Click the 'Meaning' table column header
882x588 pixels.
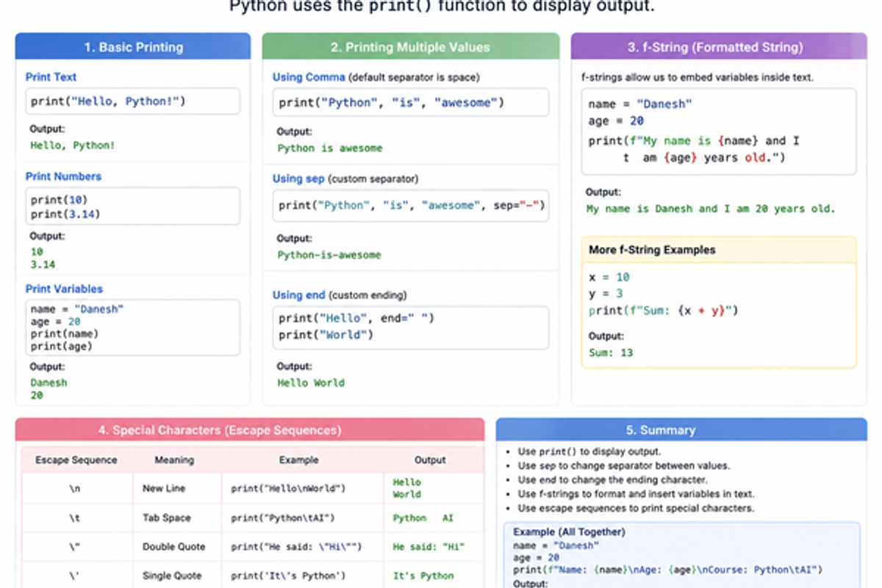(x=174, y=460)
